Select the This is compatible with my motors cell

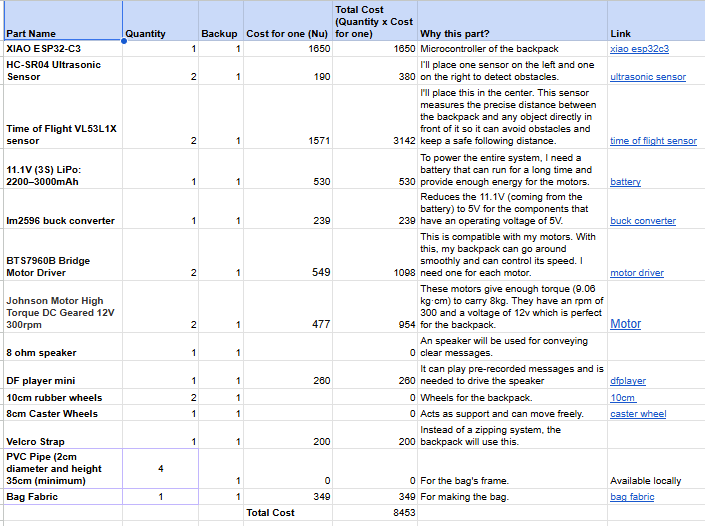click(512, 254)
